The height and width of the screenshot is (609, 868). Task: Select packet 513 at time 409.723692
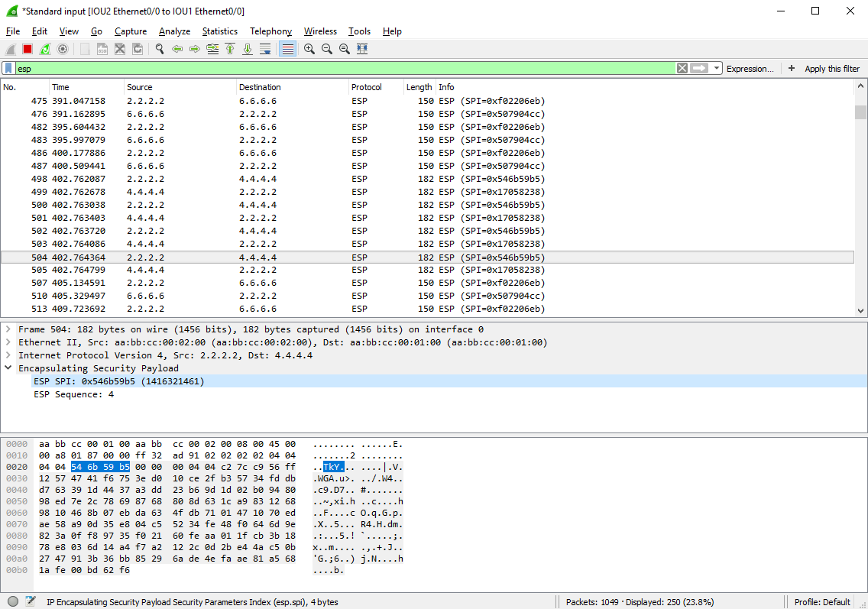(x=427, y=309)
